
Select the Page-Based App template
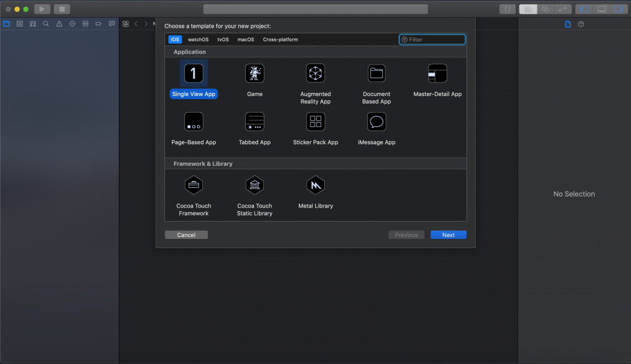coord(193,128)
